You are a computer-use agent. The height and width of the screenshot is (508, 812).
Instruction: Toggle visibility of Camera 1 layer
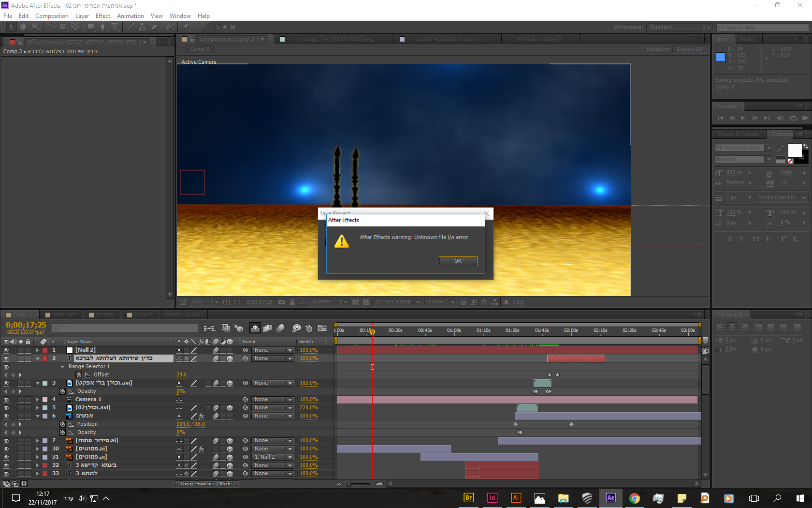tap(6, 400)
